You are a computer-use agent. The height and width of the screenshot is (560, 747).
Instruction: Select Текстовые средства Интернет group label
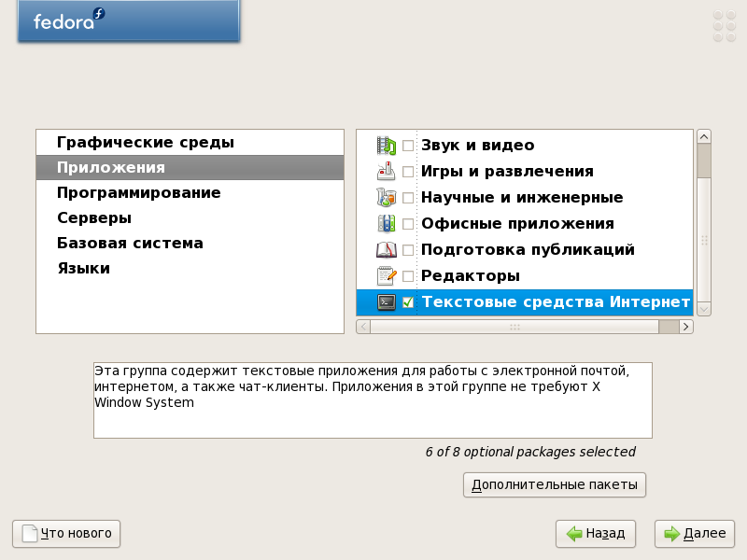coord(556,302)
